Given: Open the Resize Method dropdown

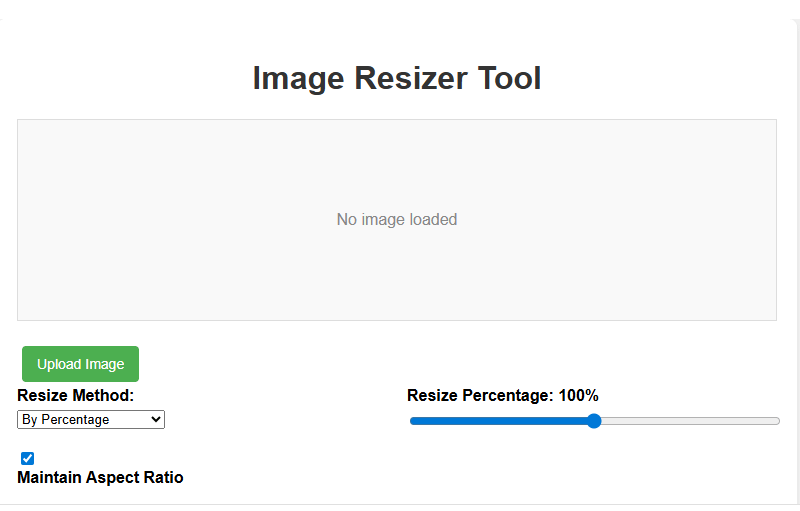Looking at the screenshot, I should 90,420.
